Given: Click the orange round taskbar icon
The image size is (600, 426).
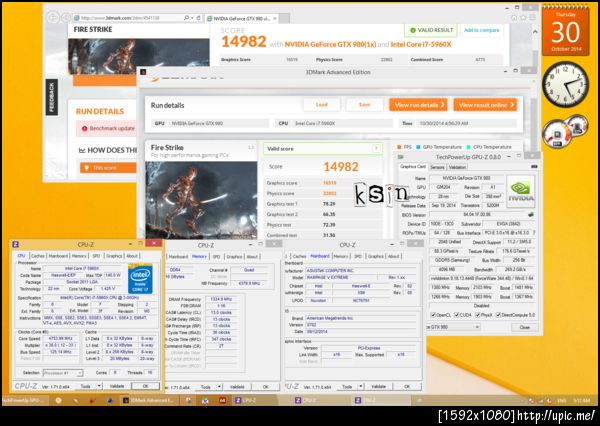Looking at the screenshot, I should tap(59, 400).
